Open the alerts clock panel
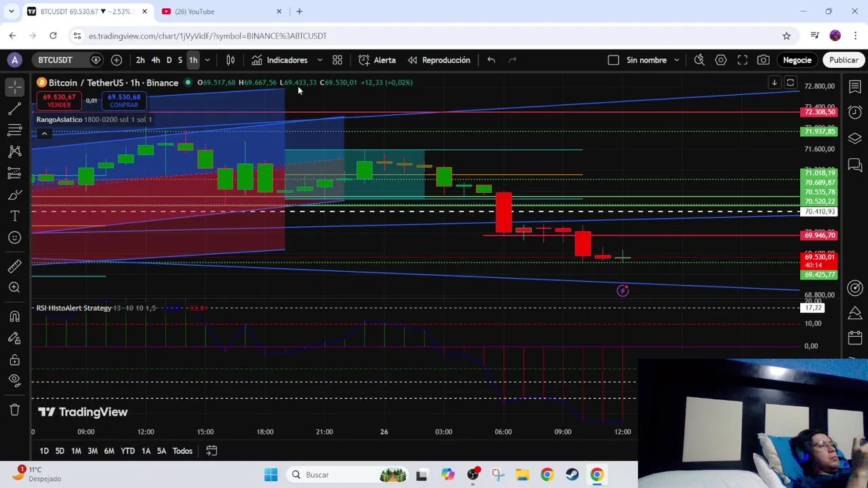Viewport: 868px width, 488px height. click(855, 113)
